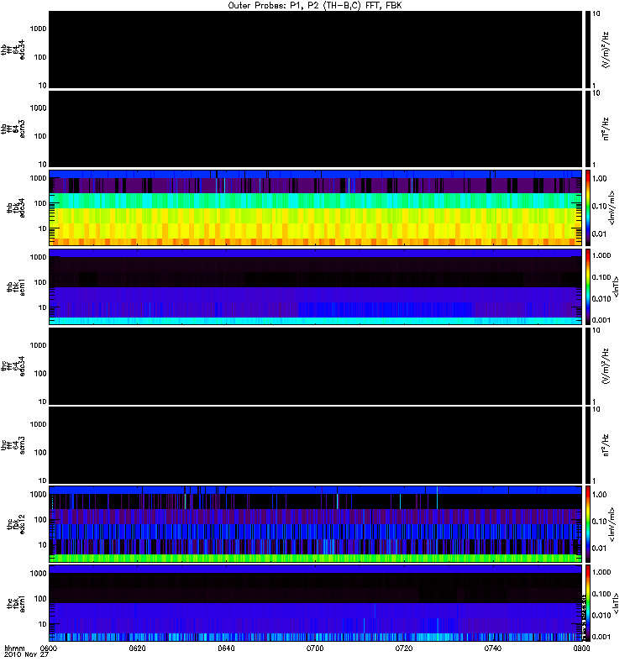Click the 'thb fff 64 scm3' y-axis label
Screen dimensions: 630x672
(13, 129)
